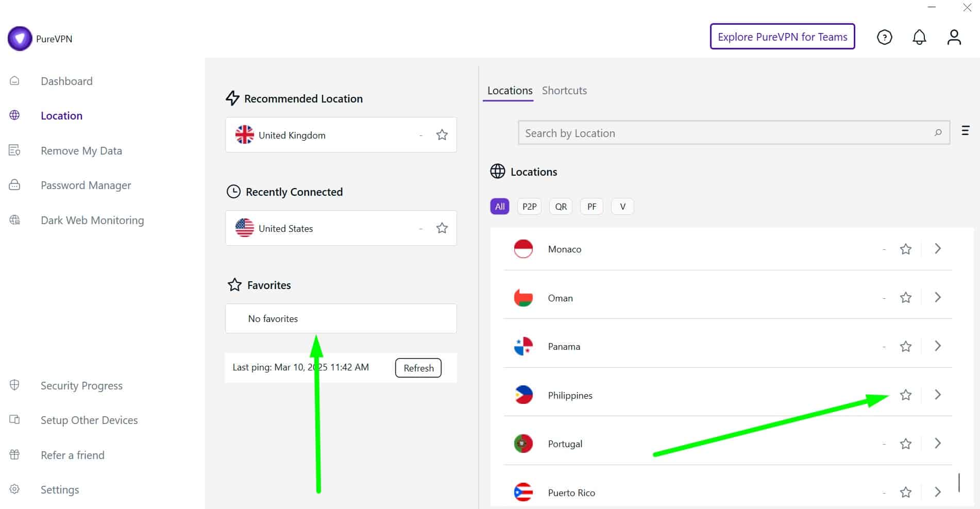
Task: Click the Monaco flag icon
Action: [x=523, y=249]
